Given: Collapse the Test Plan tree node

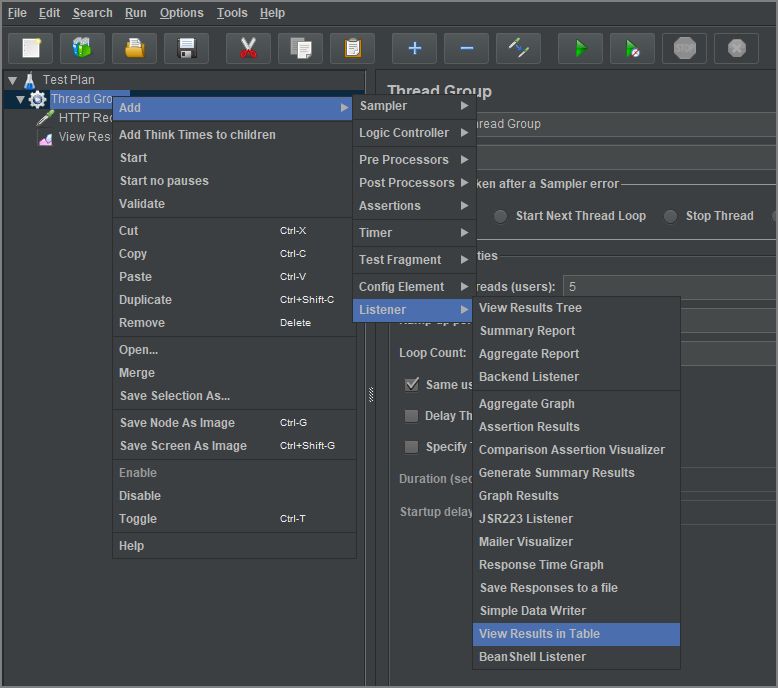Looking at the screenshot, I should coord(12,80).
